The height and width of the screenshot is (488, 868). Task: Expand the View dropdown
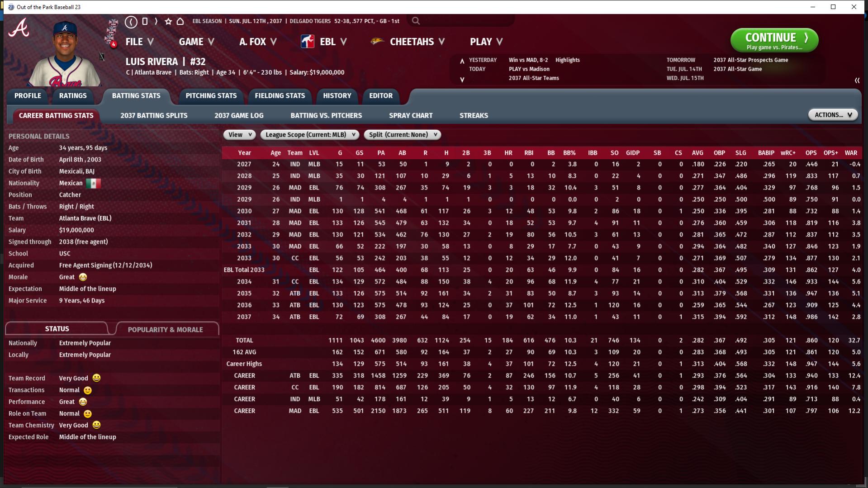click(x=240, y=135)
